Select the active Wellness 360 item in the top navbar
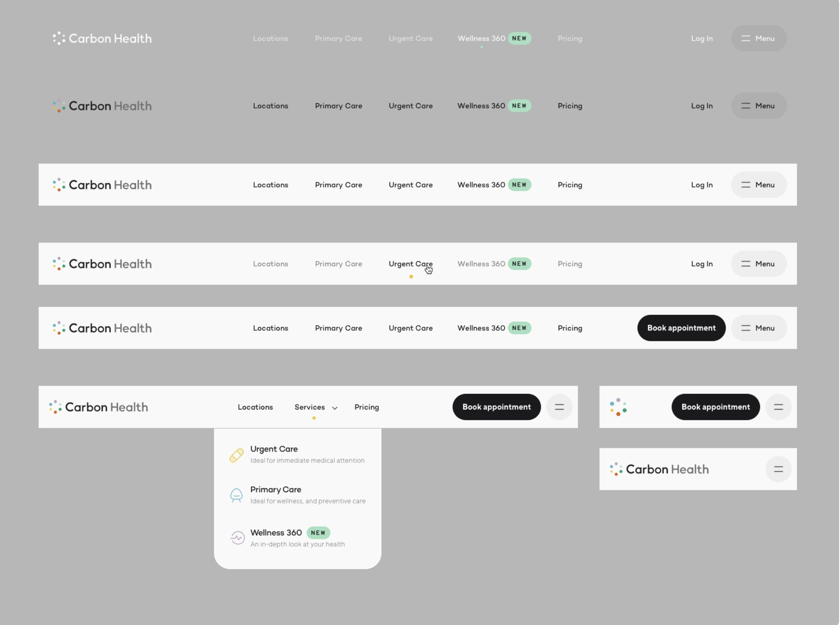Screen dimensions: 840x625 point(482,38)
